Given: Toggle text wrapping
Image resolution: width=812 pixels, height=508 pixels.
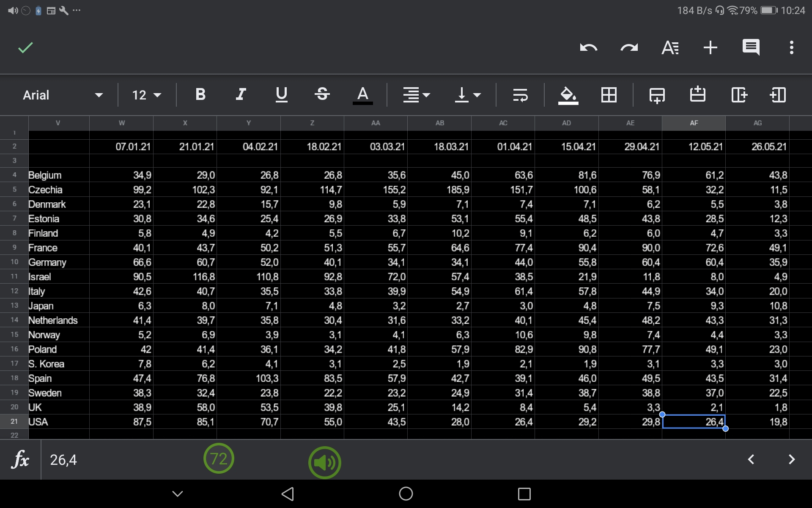Looking at the screenshot, I should pyautogui.click(x=520, y=95).
